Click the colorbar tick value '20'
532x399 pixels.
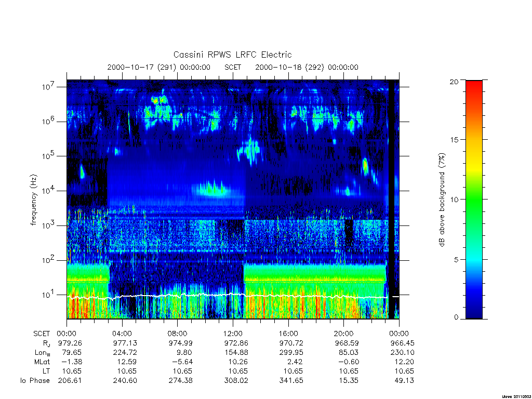click(454, 82)
